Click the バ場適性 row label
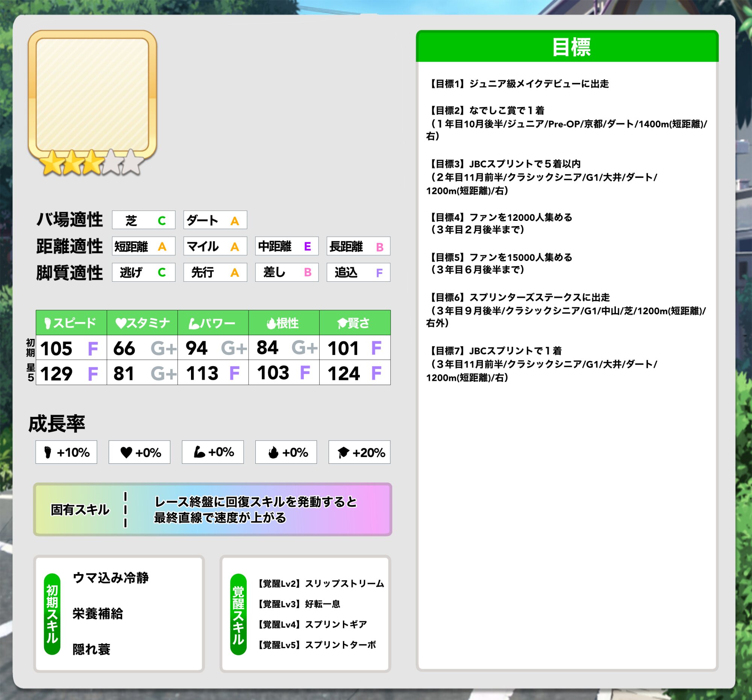752x700 pixels. coord(69,220)
